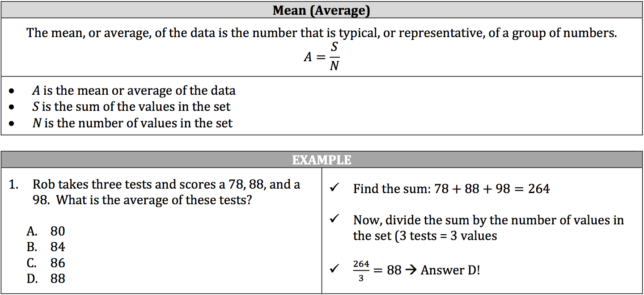Click the "Answer D!" text
The image size is (644, 295).
tap(450, 270)
